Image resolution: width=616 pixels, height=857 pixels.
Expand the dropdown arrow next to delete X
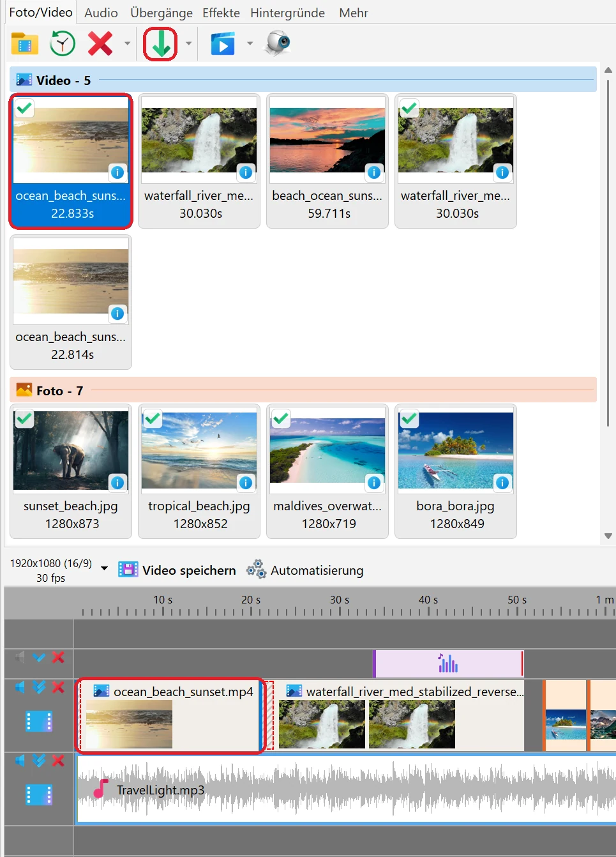point(127,43)
